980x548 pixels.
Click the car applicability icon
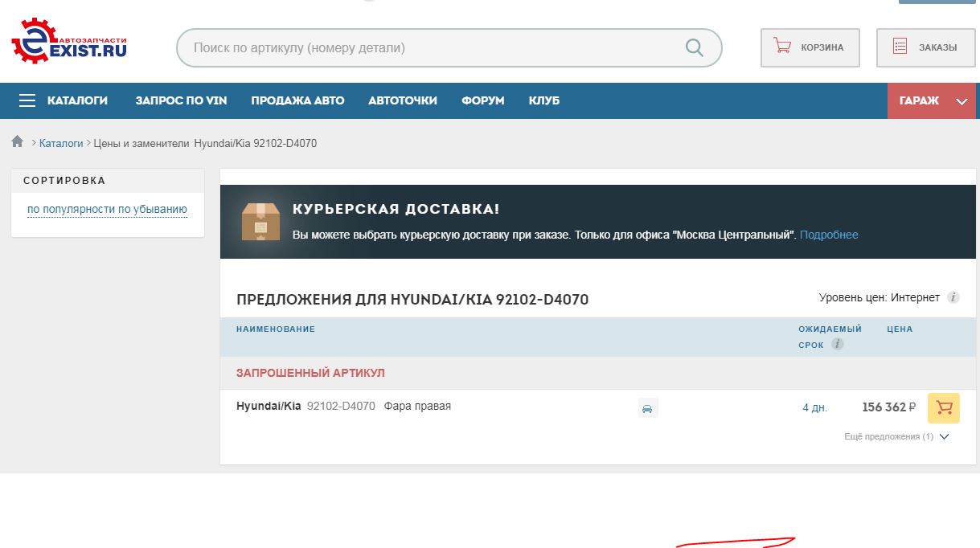[647, 408]
